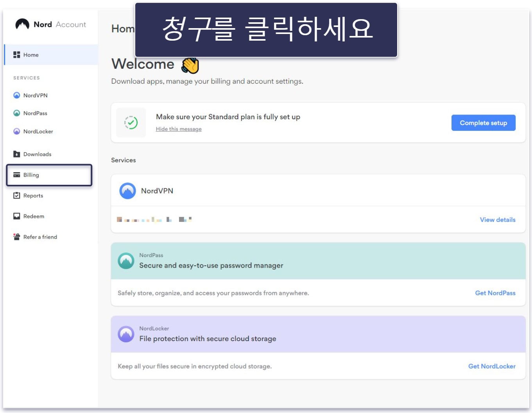The image size is (532, 413).
Task: Click the Downloads folder icon
Action: [x=16, y=154]
